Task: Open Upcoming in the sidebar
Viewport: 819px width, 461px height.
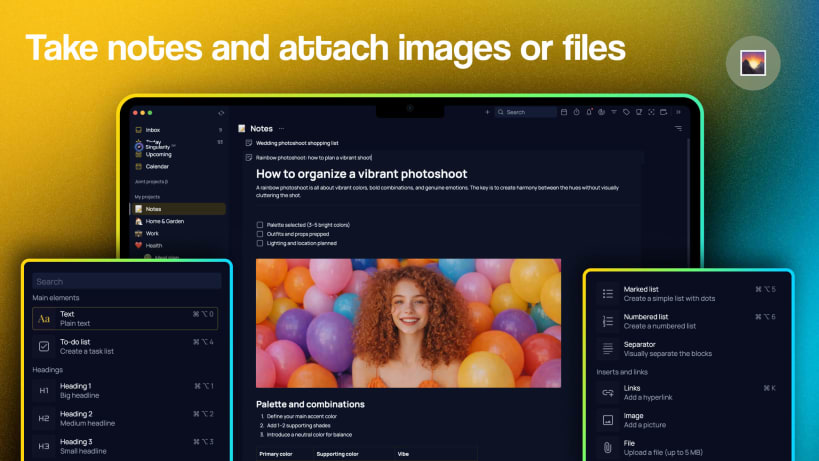Action: (178, 154)
